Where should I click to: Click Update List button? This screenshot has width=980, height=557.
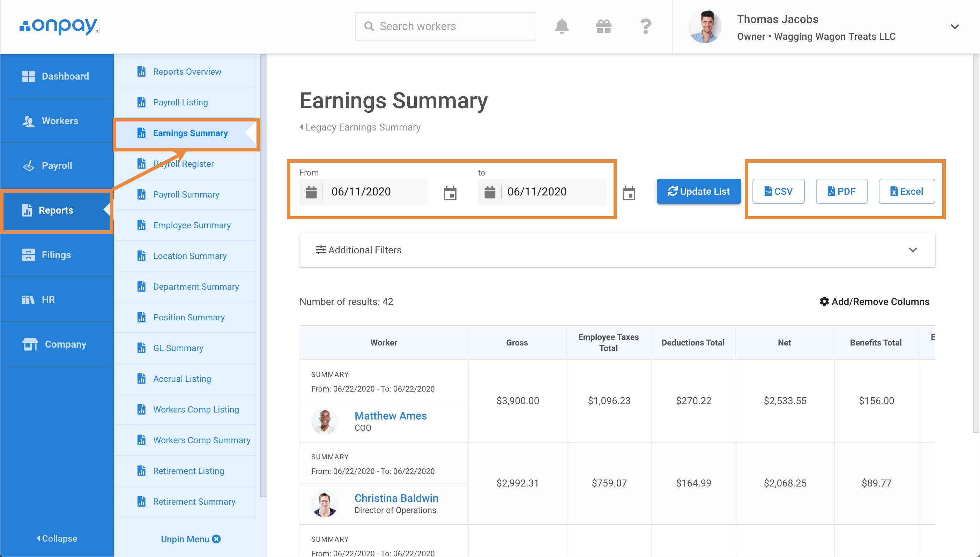click(699, 191)
